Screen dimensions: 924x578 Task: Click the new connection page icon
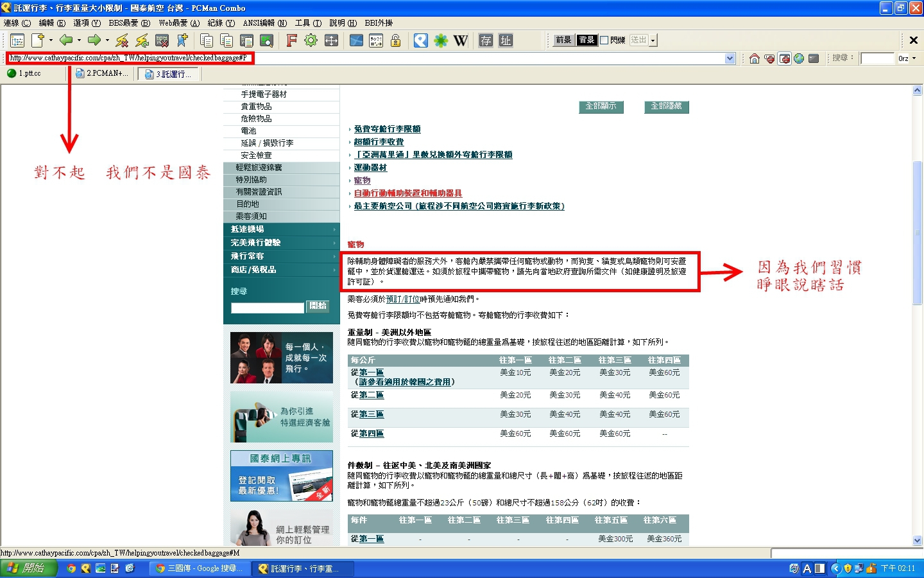pos(38,40)
